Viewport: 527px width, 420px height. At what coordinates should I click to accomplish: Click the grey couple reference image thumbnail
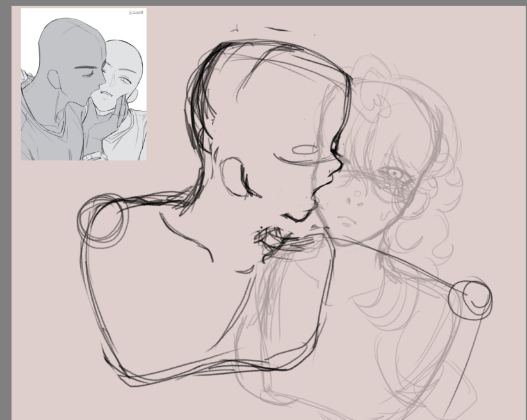tap(84, 84)
